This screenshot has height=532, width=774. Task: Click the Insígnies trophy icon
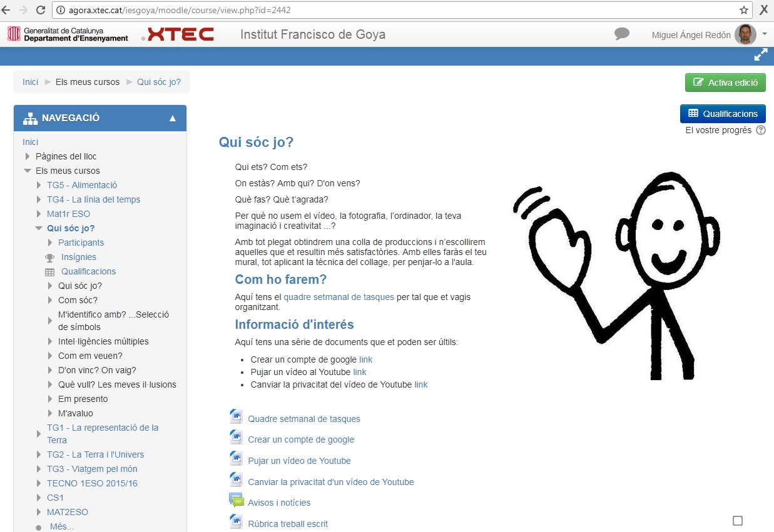50,258
